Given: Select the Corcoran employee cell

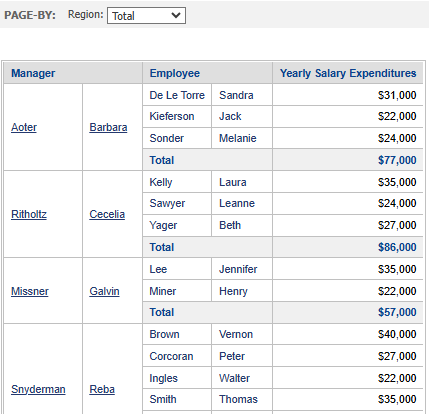Looking at the screenshot, I should click(177, 356).
